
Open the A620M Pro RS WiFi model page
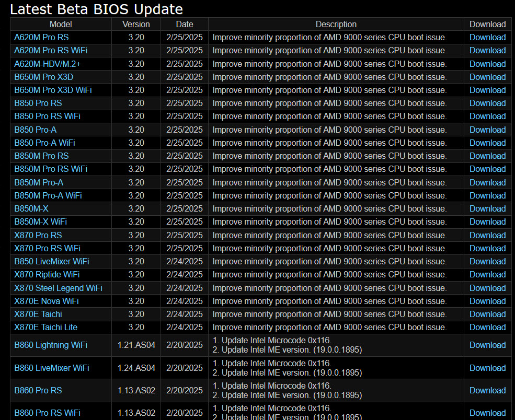pos(51,51)
